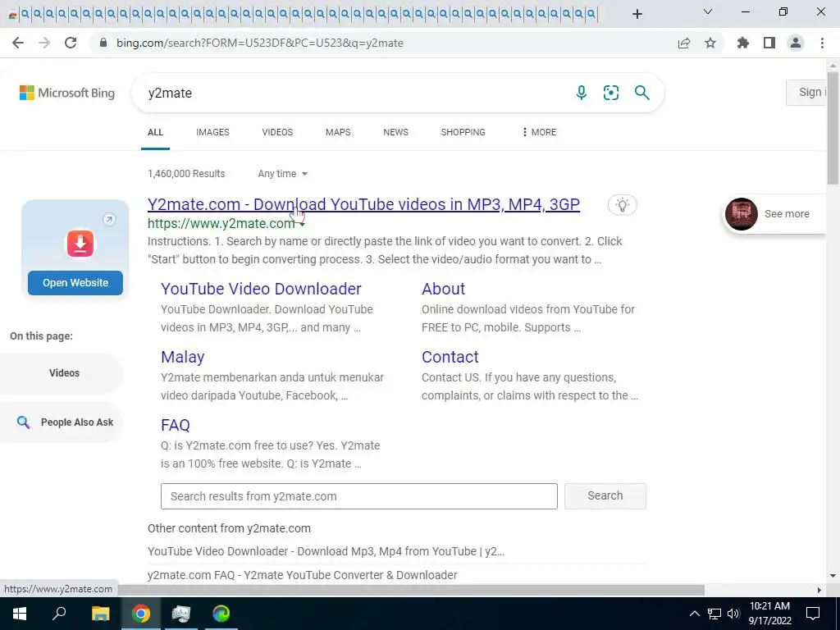Click the browser forward arrow
The width and height of the screenshot is (840, 630).
44,43
